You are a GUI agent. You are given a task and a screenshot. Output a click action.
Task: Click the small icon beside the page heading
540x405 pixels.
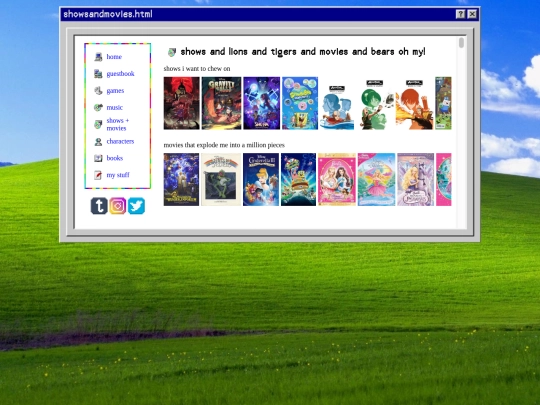click(x=172, y=52)
